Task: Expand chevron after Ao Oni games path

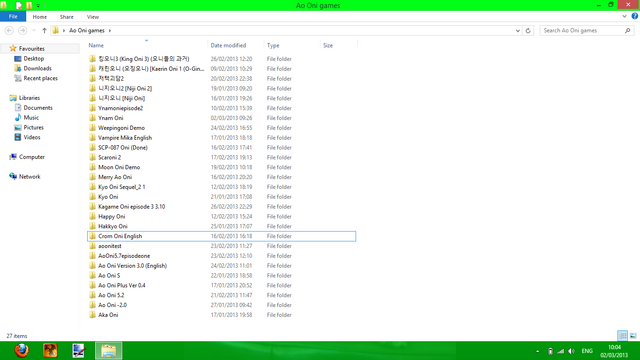Action: click(x=109, y=31)
